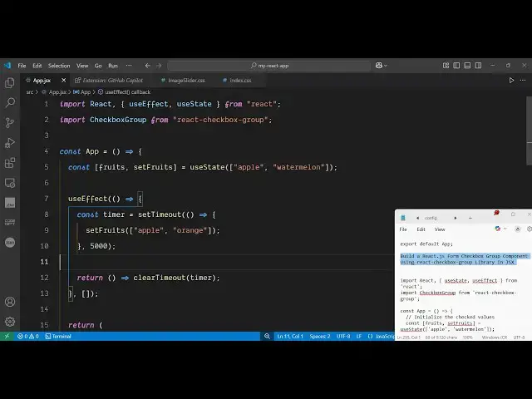Image resolution: width=532 pixels, height=399 pixels.
Task: Close the App.jsx tab
Action: click(x=63, y=81)
